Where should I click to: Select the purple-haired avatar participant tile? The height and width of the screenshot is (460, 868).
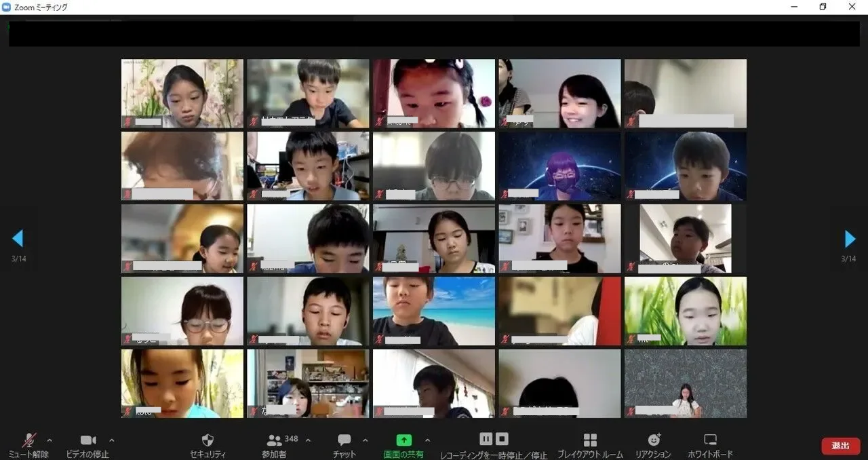(559, 166)
